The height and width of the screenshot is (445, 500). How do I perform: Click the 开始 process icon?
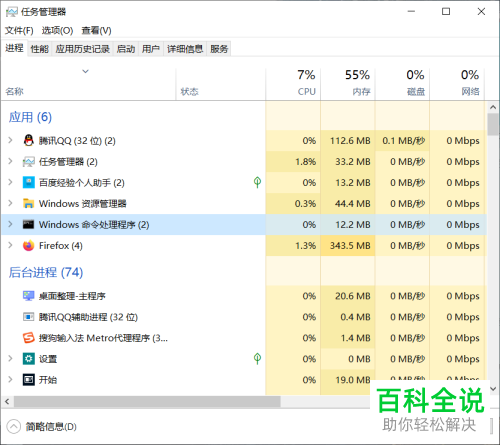[x=29, y=380]
